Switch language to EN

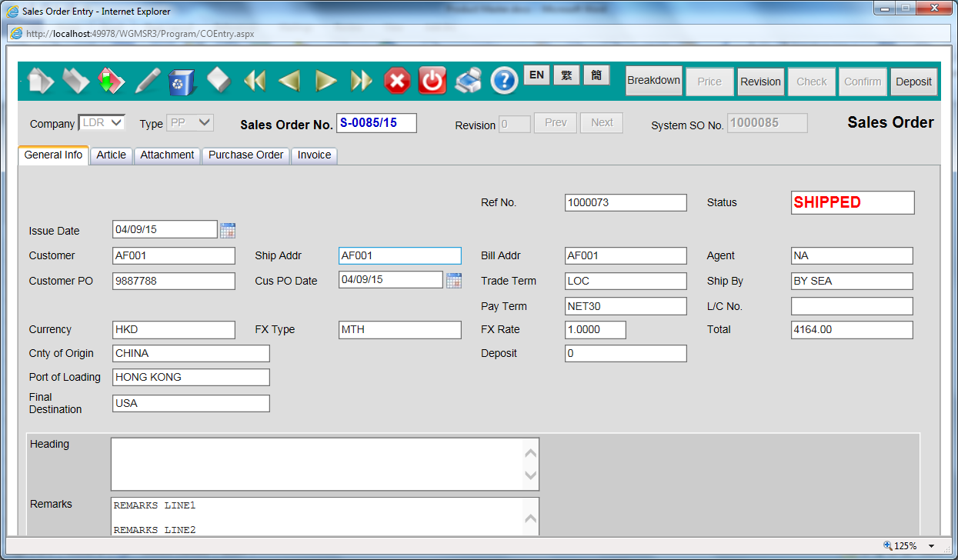[536, 75]
